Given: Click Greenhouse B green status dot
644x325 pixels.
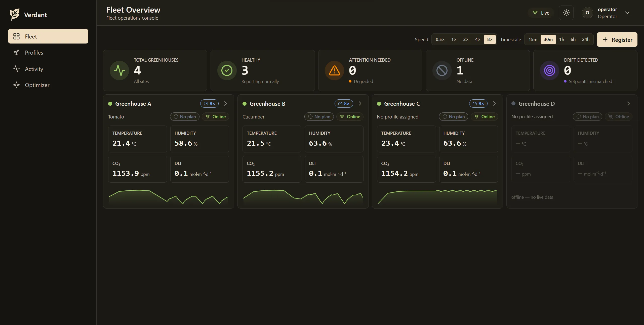Looking at the screenshot, I should 244,104.
